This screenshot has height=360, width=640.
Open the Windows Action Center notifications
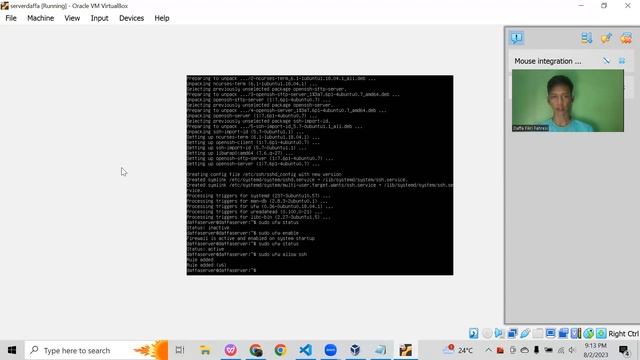[x=624, y=350]
